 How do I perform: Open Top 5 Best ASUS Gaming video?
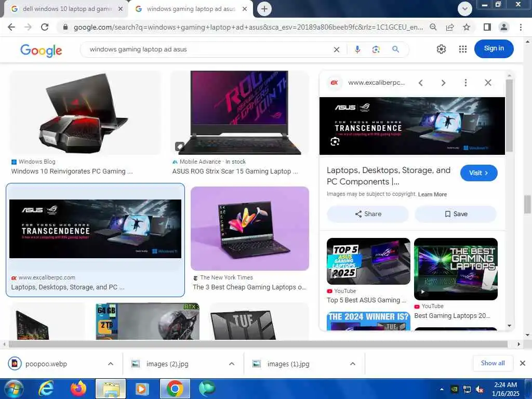(x=368, y=261)
